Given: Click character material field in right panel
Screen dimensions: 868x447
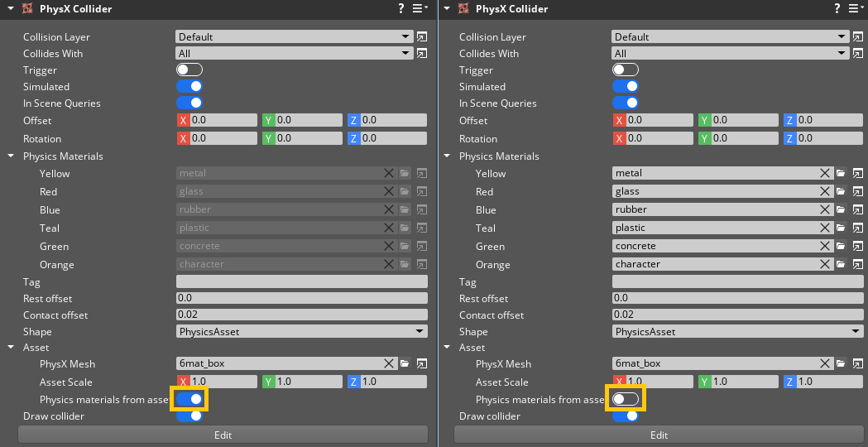Looking at the screenshot, I should tap(715, 265).
